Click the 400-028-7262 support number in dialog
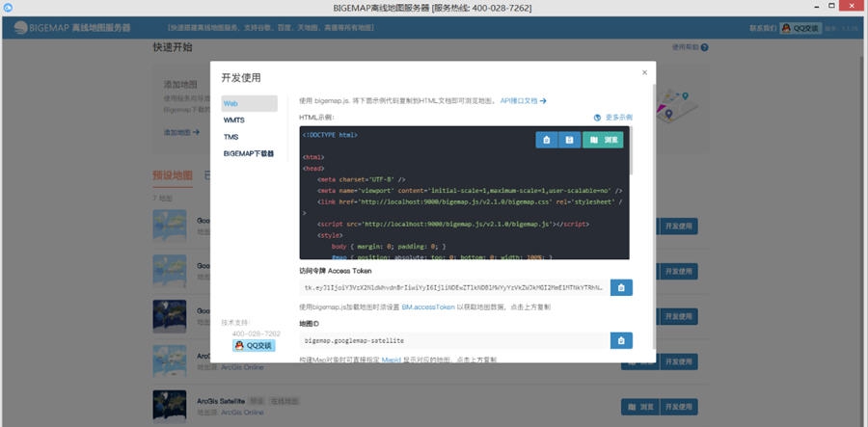868x427 pixels. [x=256, y=334]
